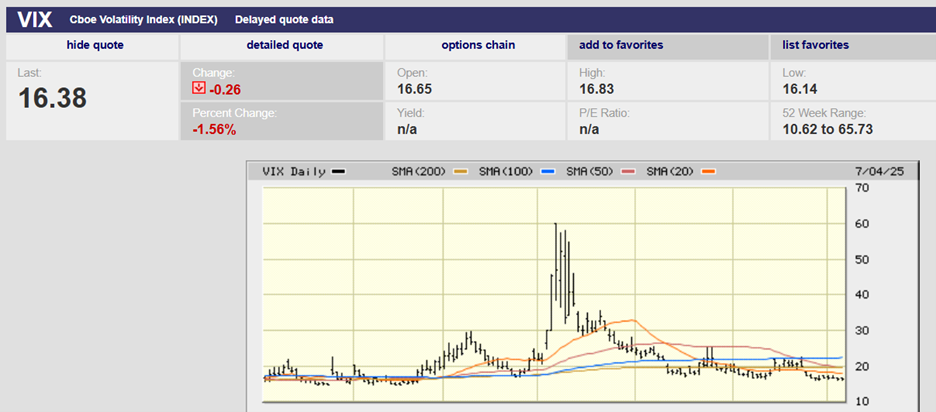
Task: Click the low value 16.14
Action: tap(800, 90)
